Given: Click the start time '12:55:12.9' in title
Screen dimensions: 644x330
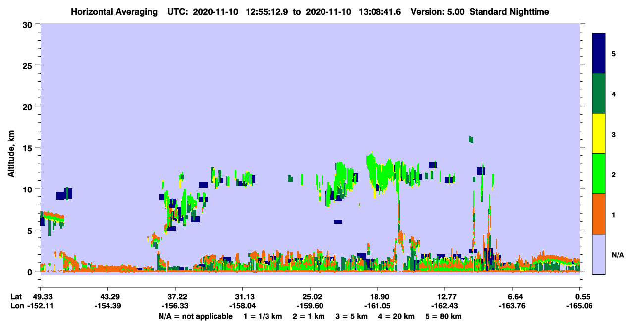Looking at the screenshot, I should pos(268,12).
